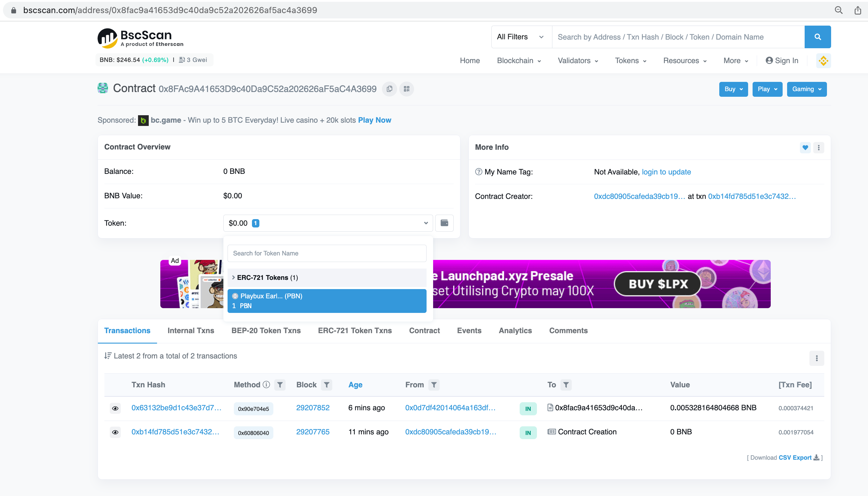The image size is (868, 496).
Task: Preview transaction 0x63132be9d1c43e37d7 eye icon
Action: click(115, 408)
